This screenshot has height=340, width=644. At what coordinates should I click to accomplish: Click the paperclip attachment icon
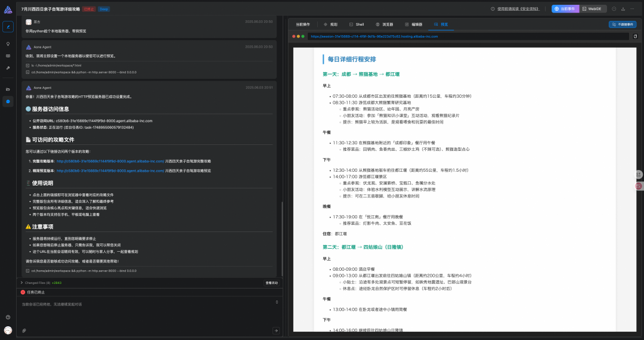tap(24, 330)
